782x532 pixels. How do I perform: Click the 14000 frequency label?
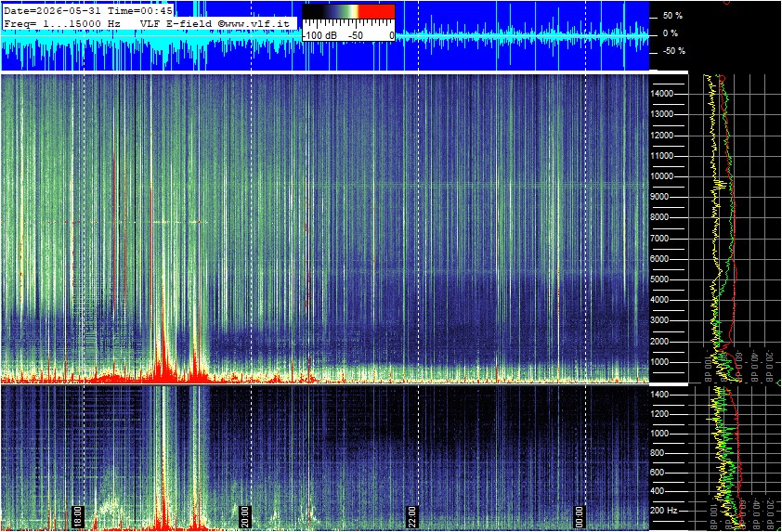[662, 94]
